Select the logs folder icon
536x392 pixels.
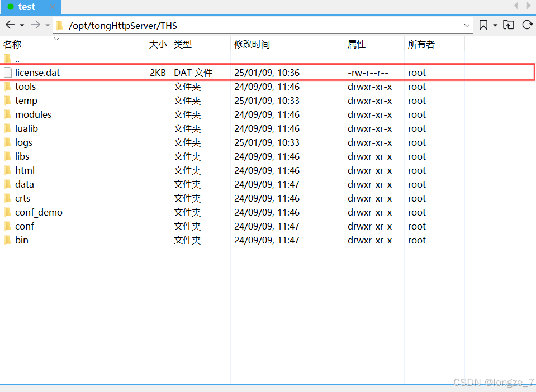click(7, 142)
